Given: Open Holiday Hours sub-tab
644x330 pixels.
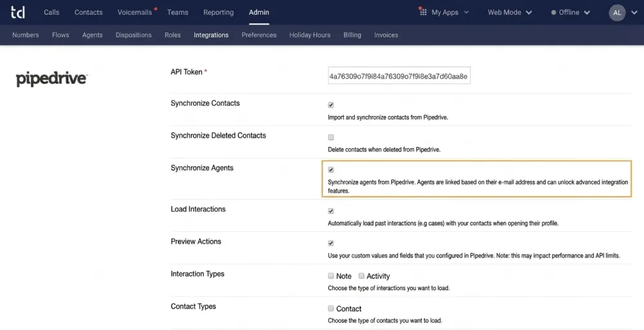Looking at the screenshot, I should click(310, 35).
